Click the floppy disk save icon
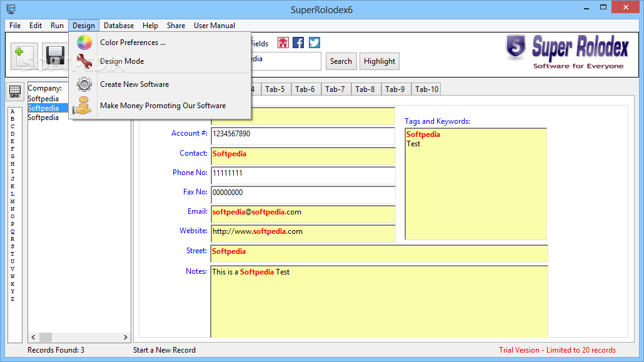 tap(55, 56)
